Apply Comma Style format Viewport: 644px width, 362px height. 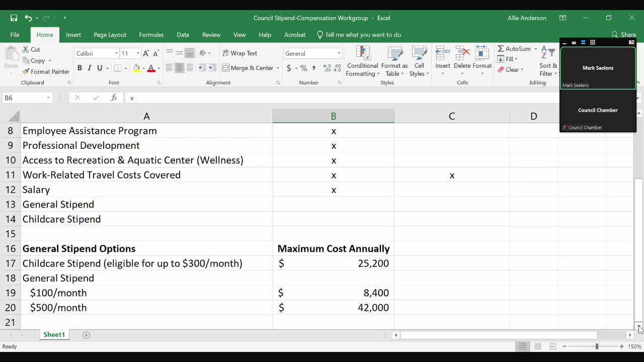pyautogui.click(x=314, y=68)
